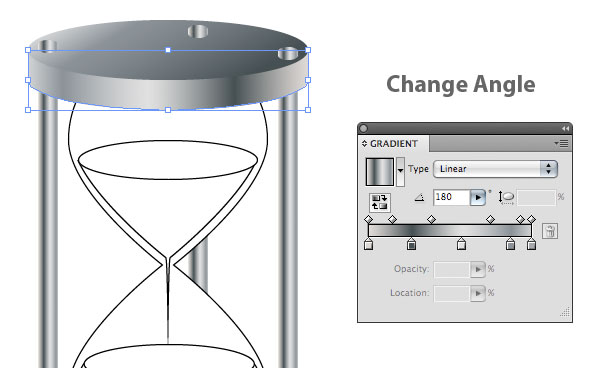The image size is (600, 368).
Task: Click the top-center selection handle on the lid
Action: [x=168, y=50]
